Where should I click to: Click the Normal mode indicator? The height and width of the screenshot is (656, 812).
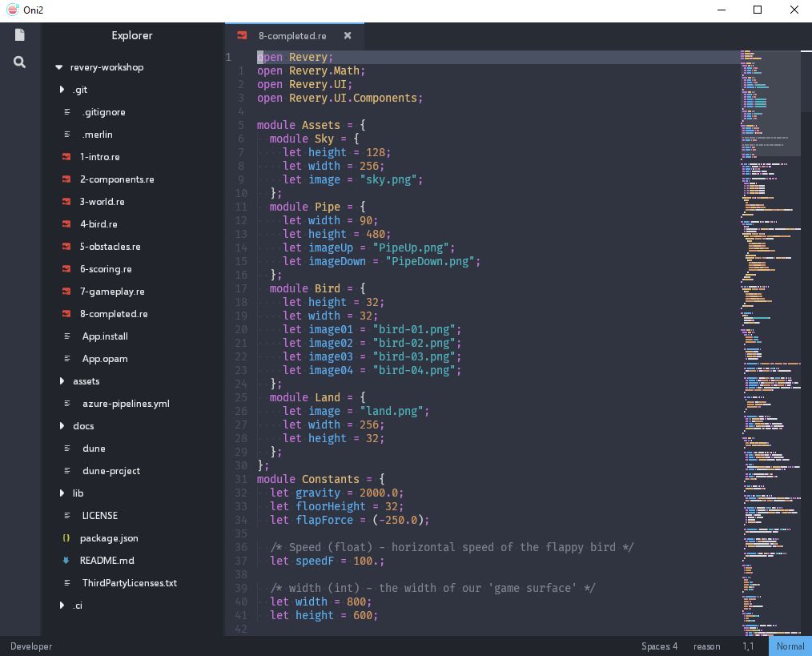click(790, 646)
